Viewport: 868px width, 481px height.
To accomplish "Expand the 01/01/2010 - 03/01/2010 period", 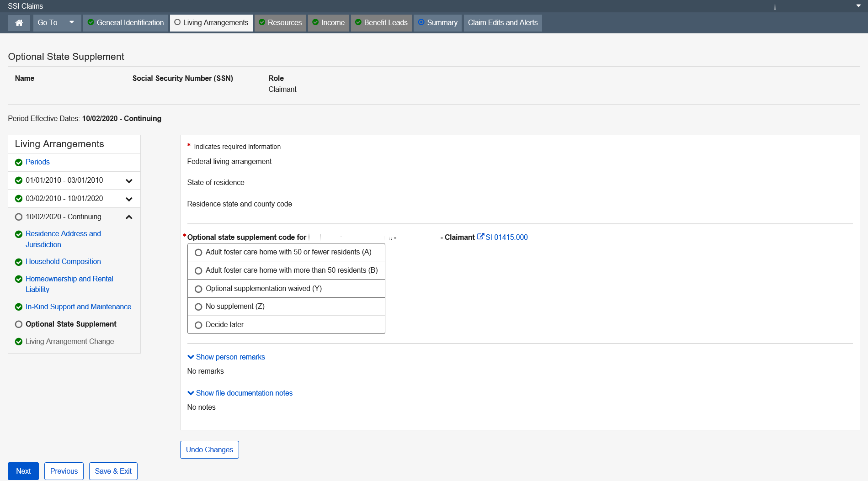I will pos(129,181).
